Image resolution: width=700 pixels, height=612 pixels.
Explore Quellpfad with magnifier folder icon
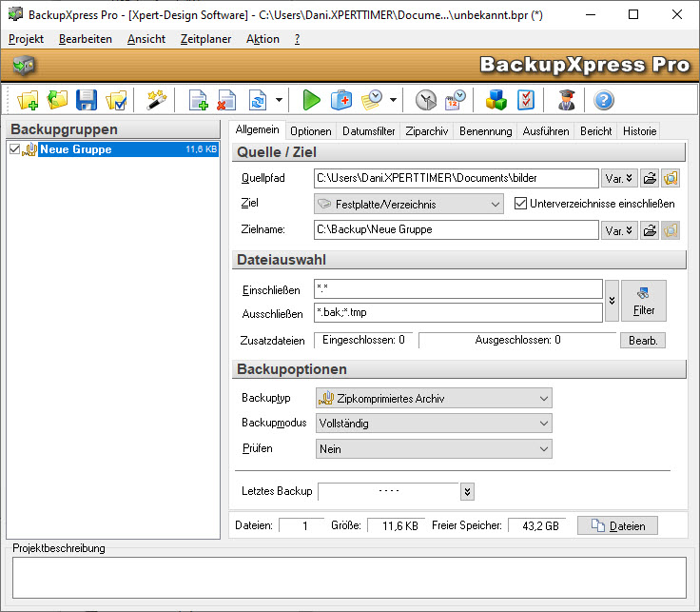coord(671,178)
